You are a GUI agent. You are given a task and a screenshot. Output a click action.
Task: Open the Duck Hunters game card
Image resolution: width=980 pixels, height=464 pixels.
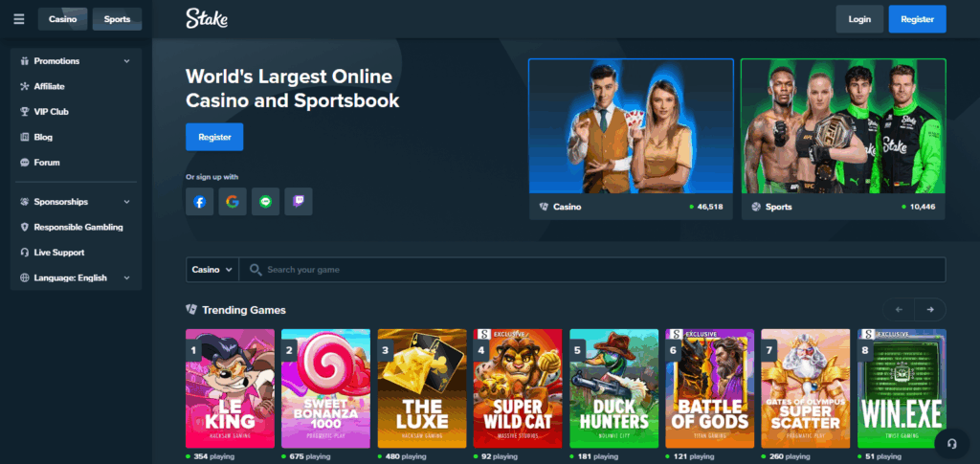[613, 388]
